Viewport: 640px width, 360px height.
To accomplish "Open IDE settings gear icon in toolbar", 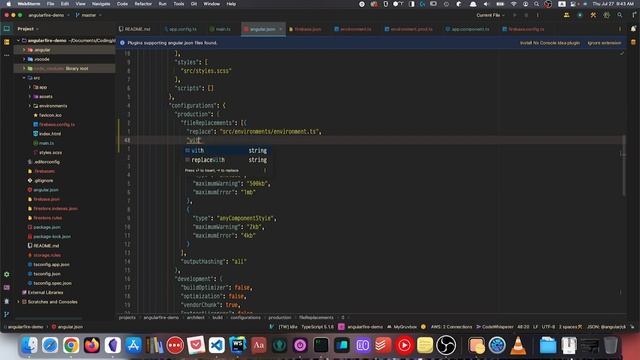I will pos(607,15).
